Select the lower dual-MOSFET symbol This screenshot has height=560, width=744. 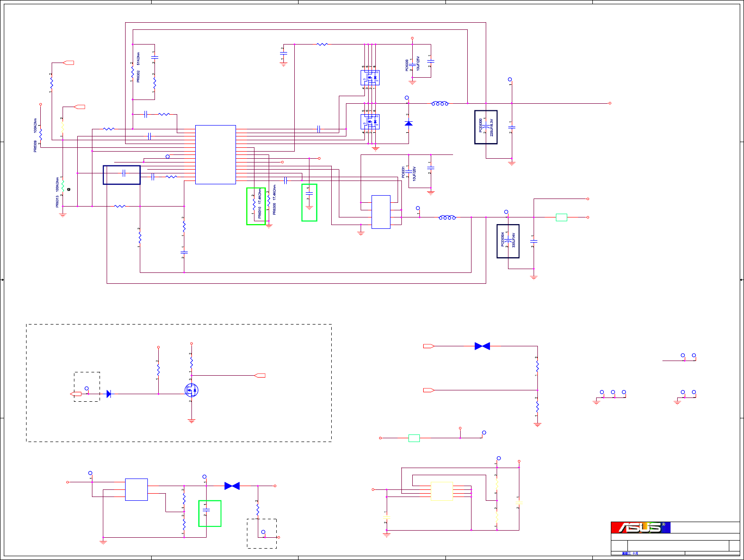[370, 122]
